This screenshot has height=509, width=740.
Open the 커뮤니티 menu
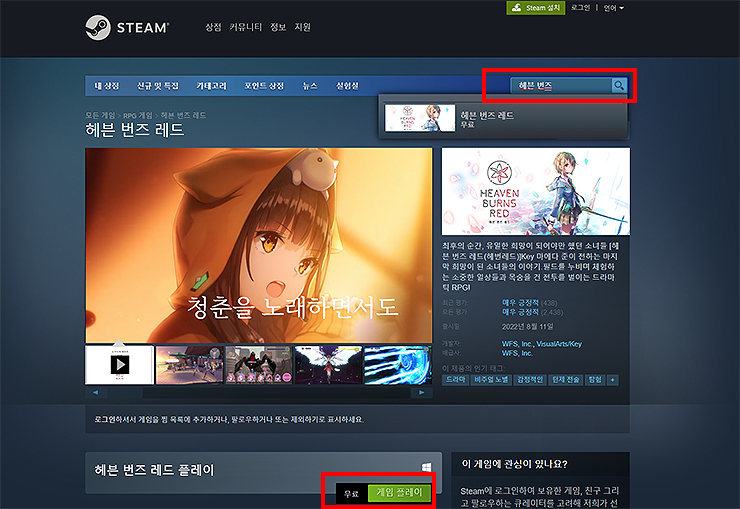pyautogui.click(x=245, y=27)
